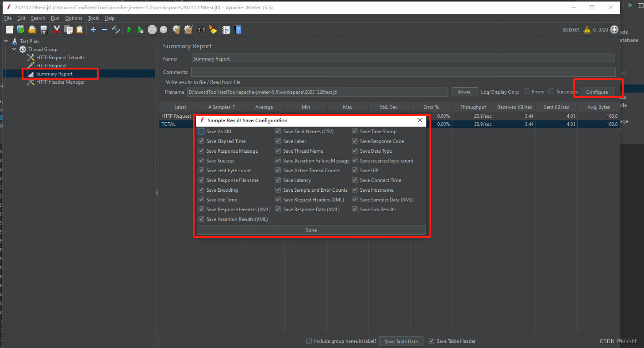Click the Clear All results icon
Viewport: 644px width, 348px height.
pyautogui.click(x=188, y=30)
